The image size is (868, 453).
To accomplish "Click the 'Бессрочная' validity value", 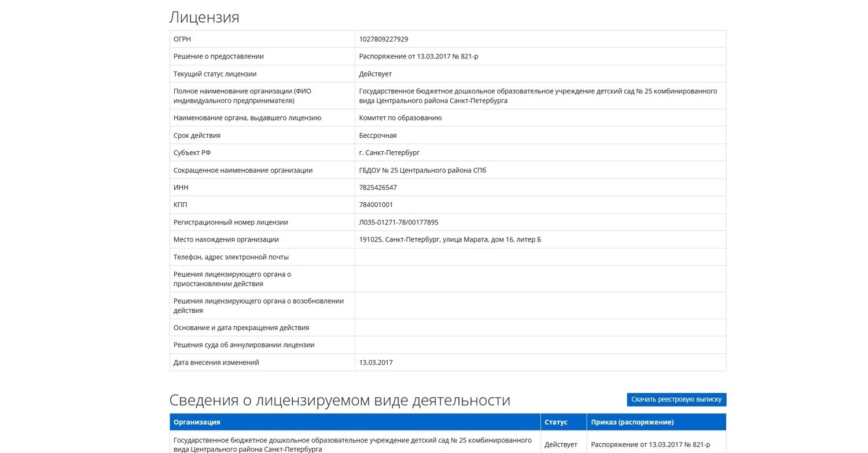I will click(x=377, y=136).
